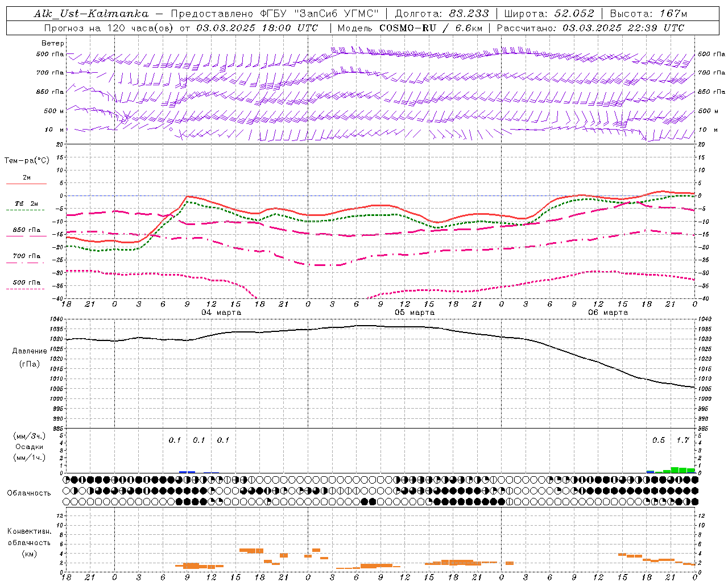This screenshot has width=728, height=582.
Task: Click the '06 марта' date label
Action: [x=608, y=313]
